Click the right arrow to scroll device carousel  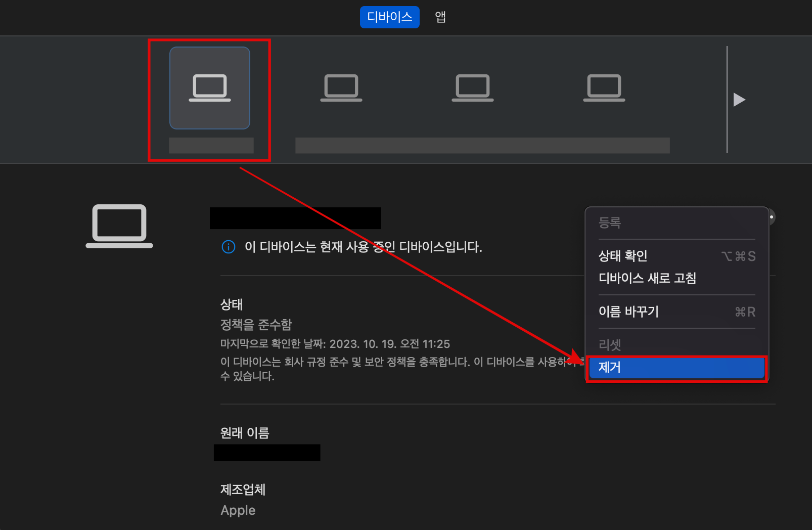pos(739,100)
